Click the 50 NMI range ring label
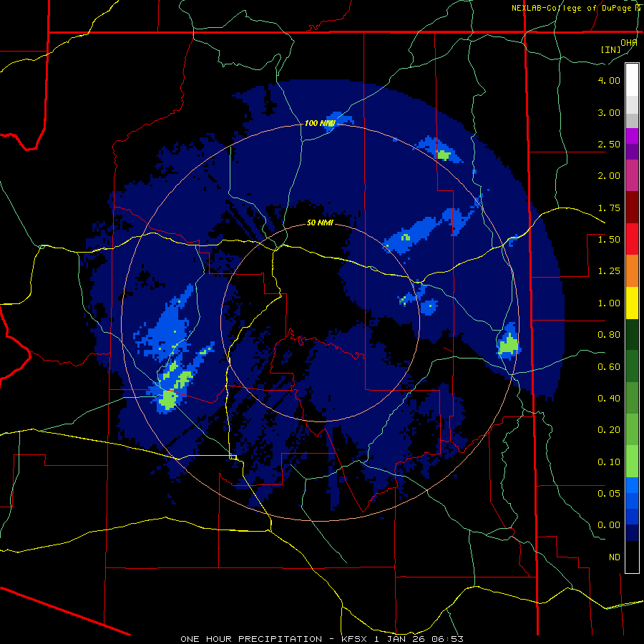The width and height of the screenshot is (644, 644). click(x=320, y=223)
